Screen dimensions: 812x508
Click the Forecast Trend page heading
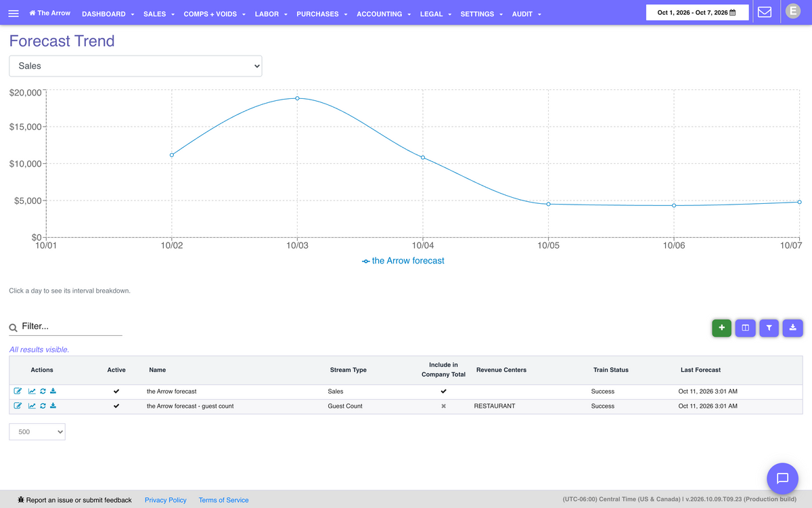62,41
